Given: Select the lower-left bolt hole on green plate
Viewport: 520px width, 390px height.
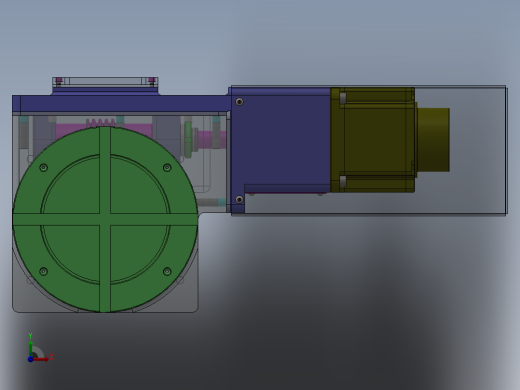Looking at the screenshot, I should click(43, 271).
